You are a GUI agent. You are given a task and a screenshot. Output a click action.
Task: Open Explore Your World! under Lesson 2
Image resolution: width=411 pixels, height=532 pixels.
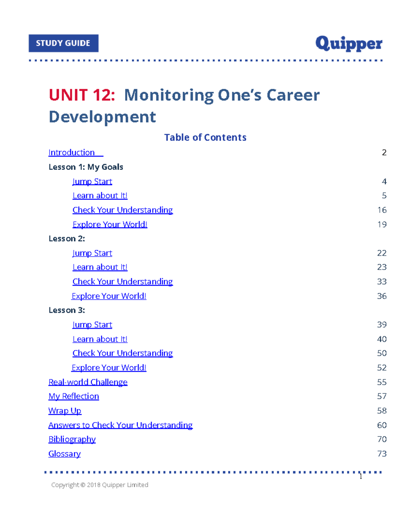(109, 296)
